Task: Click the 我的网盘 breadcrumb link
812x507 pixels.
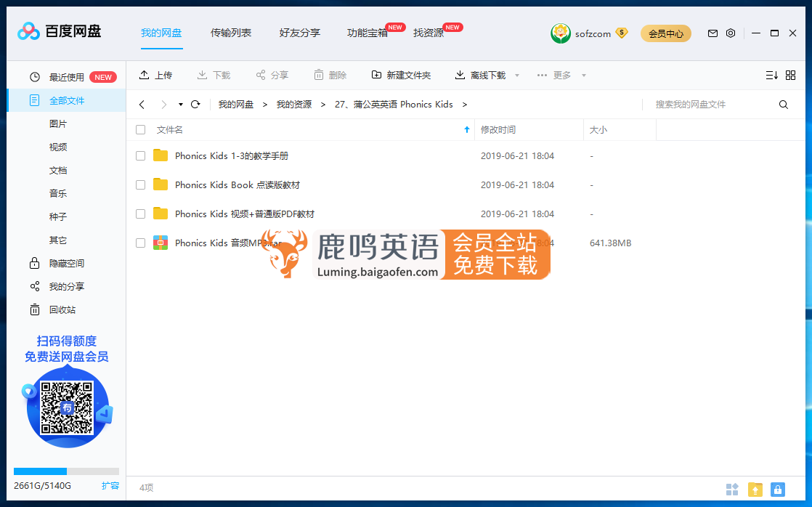Action: point(236,105)
